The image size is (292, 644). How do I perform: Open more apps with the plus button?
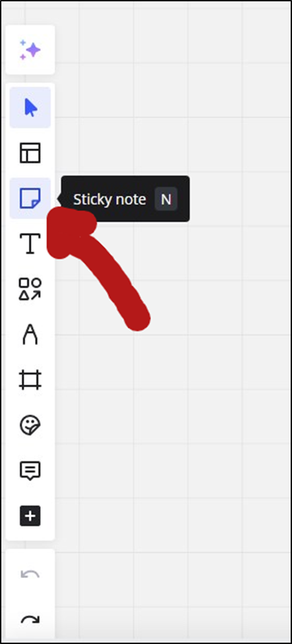(30, 515)
